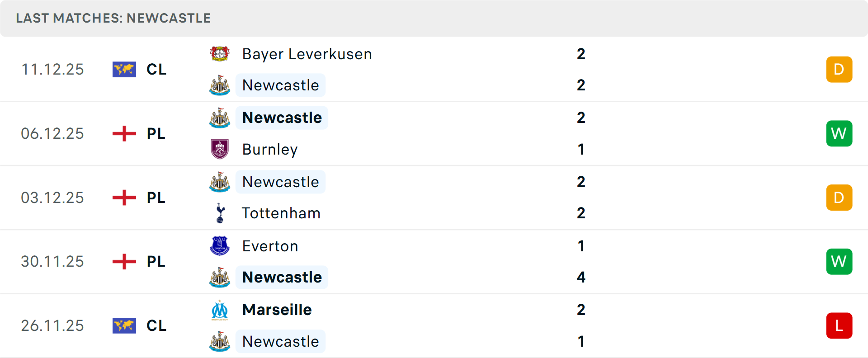Click the win badge for Burnley match
The height and width of the screenshot is (358, 868).
click(839, 134)
